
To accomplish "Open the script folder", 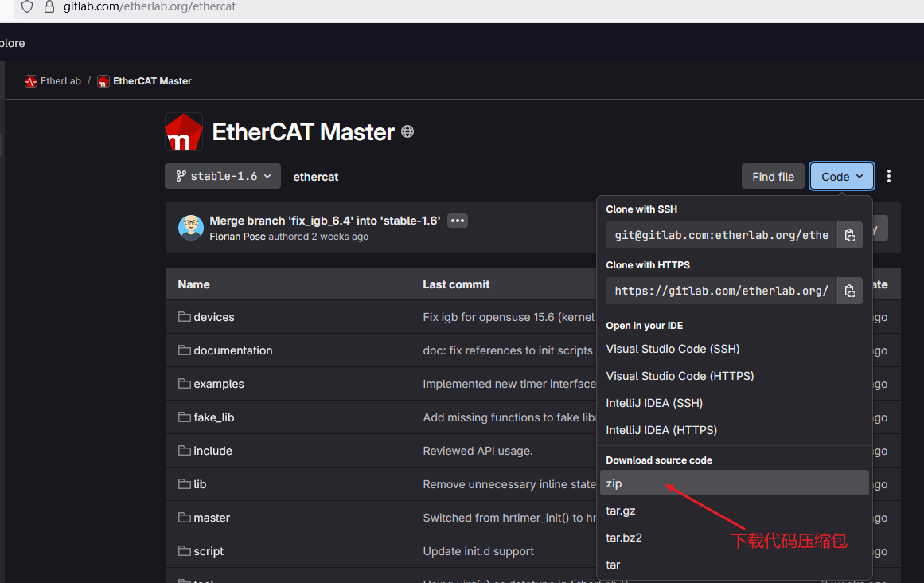I will (209, 552).
